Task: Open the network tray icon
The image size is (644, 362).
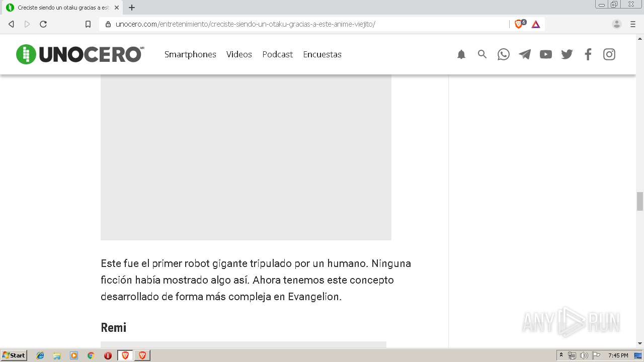Action: click(572, 355)
